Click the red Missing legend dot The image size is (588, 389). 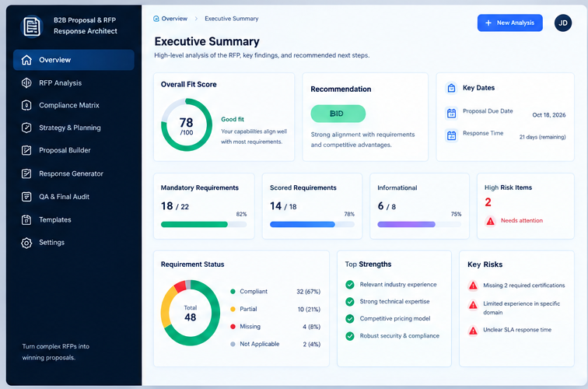(233, 327)
